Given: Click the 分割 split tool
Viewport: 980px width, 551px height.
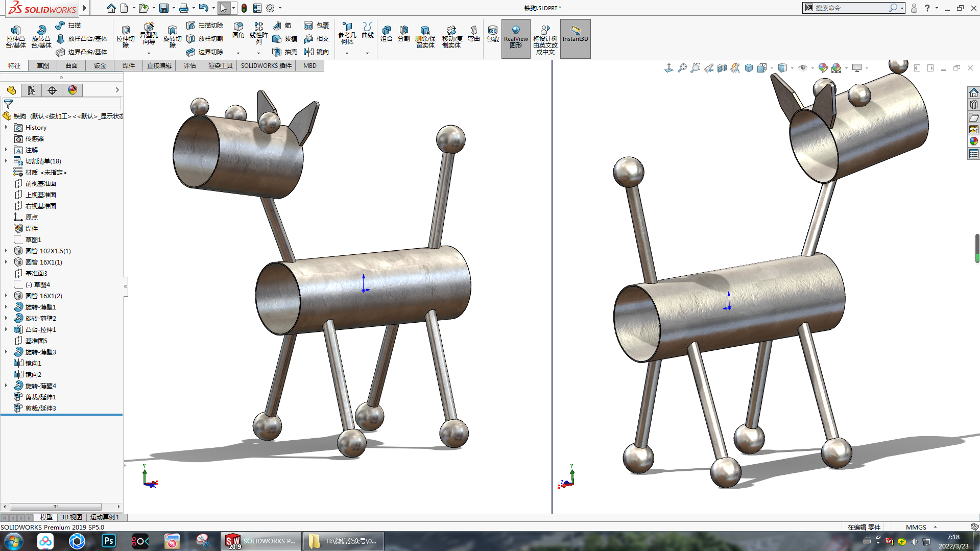Looking at the screenshot, I should tap(403, 34).
